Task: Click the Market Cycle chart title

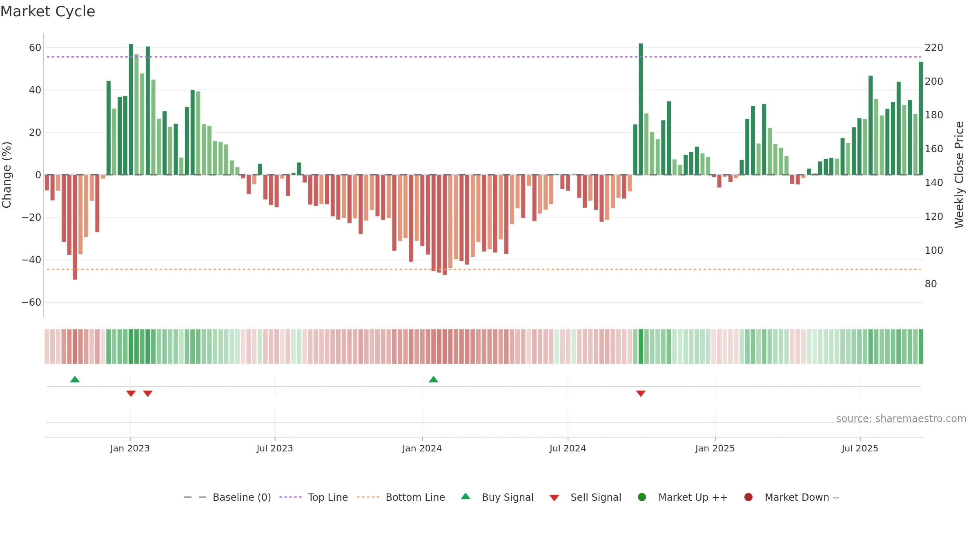Action: pos(48,11)
